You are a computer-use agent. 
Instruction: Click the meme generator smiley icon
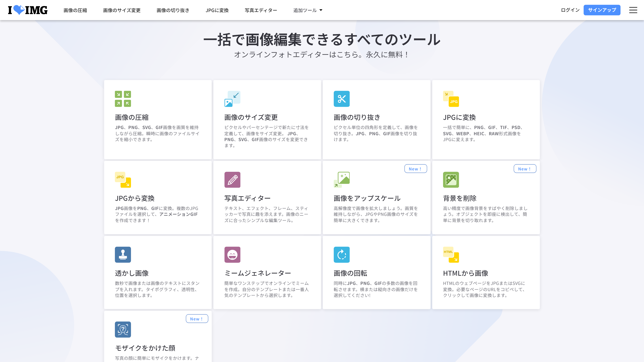tap(232, 255)
